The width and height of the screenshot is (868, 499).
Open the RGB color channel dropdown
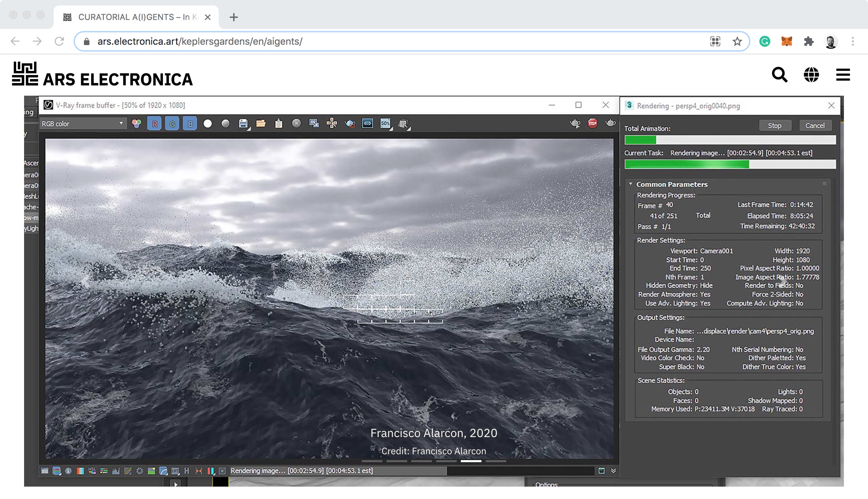(x=83, y=124)
